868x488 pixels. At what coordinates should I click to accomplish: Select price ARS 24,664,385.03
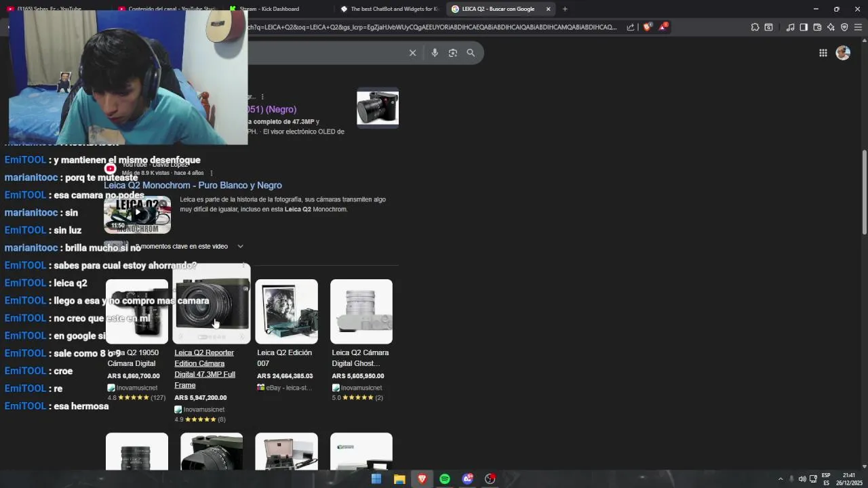285,376
